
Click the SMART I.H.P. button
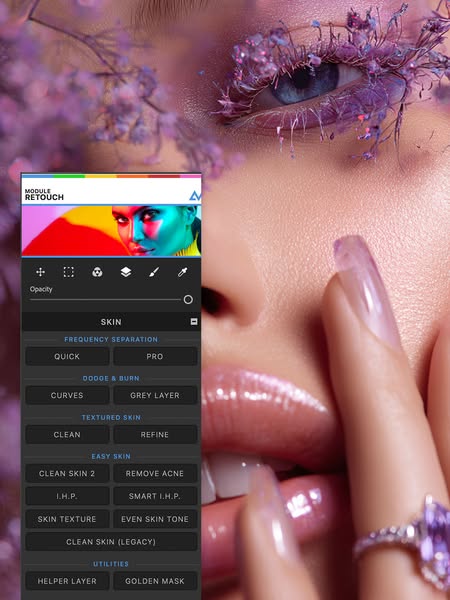(155, 496)
